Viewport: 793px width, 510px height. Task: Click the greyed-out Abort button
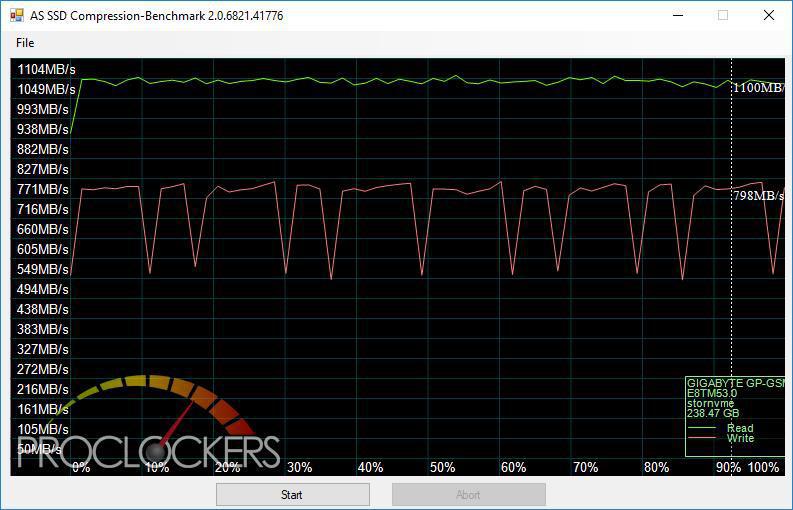pyautogui.click(x=468, y=494)
